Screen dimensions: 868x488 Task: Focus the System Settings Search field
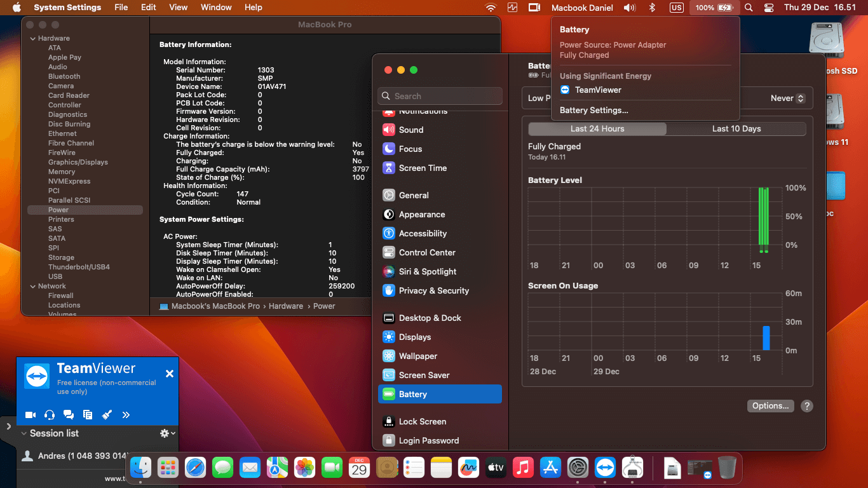coord(440,96)
